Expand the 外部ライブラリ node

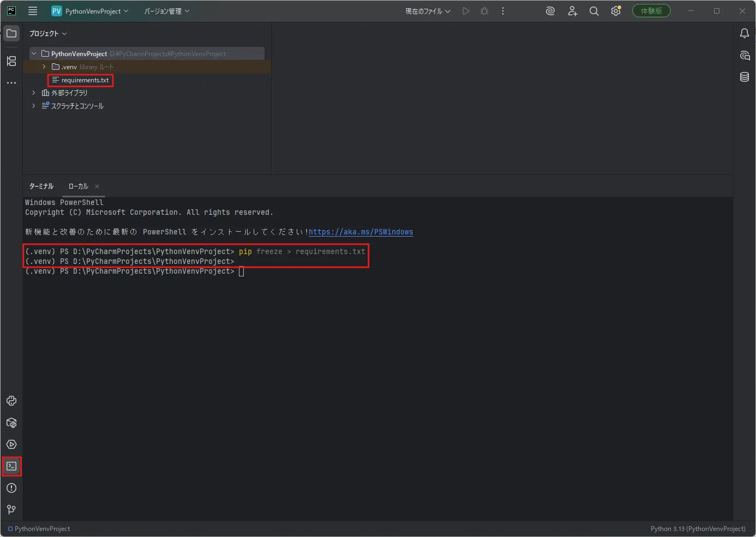(x=34, y=93)
